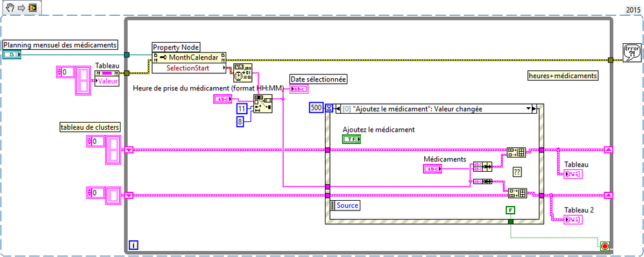Viewport: 644px width, 257px height.
Task: Click the upper Build Array function
Action: tap(516, 152)
